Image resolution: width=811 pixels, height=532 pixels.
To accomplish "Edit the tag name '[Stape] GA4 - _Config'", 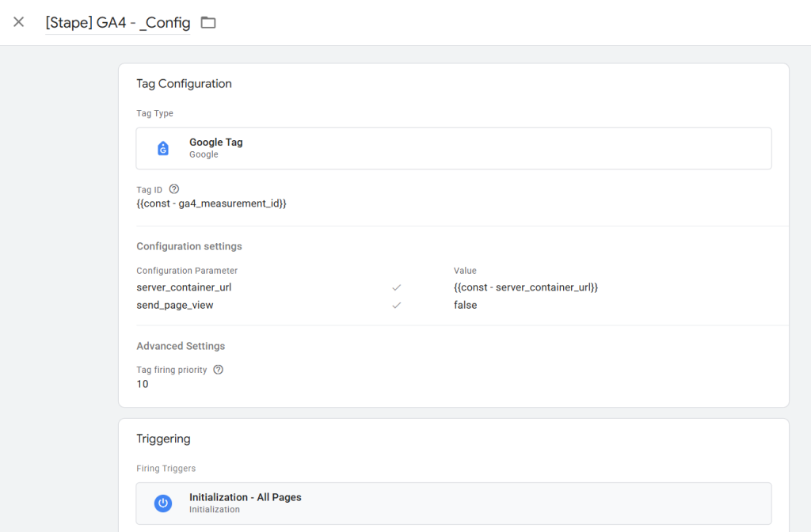I will (117, 23).
